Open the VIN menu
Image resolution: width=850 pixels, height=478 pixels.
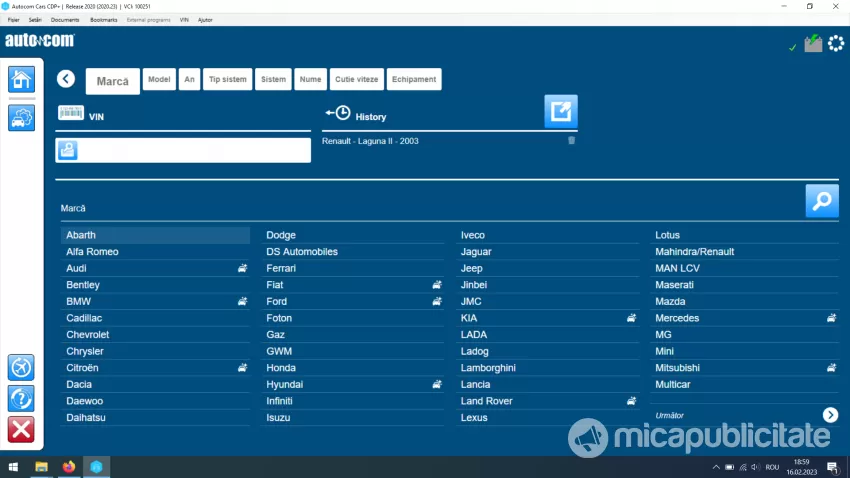point(184,20)
